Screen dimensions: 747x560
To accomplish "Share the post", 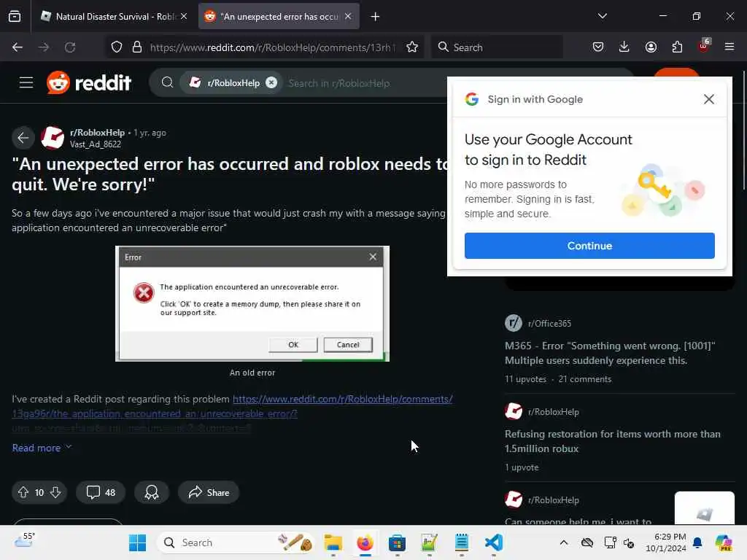I will tap(209, 492).
